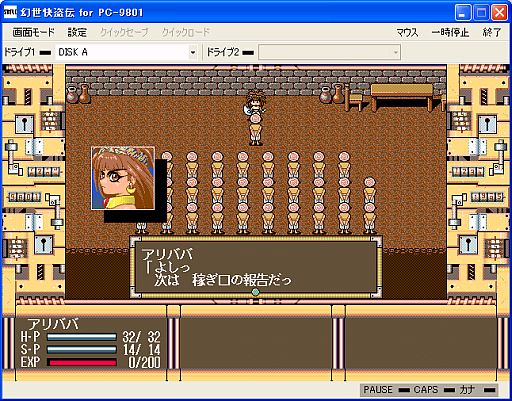Click the EXP value 0/200
Viewport: 512px width, 401px height.
pos(144,362)
